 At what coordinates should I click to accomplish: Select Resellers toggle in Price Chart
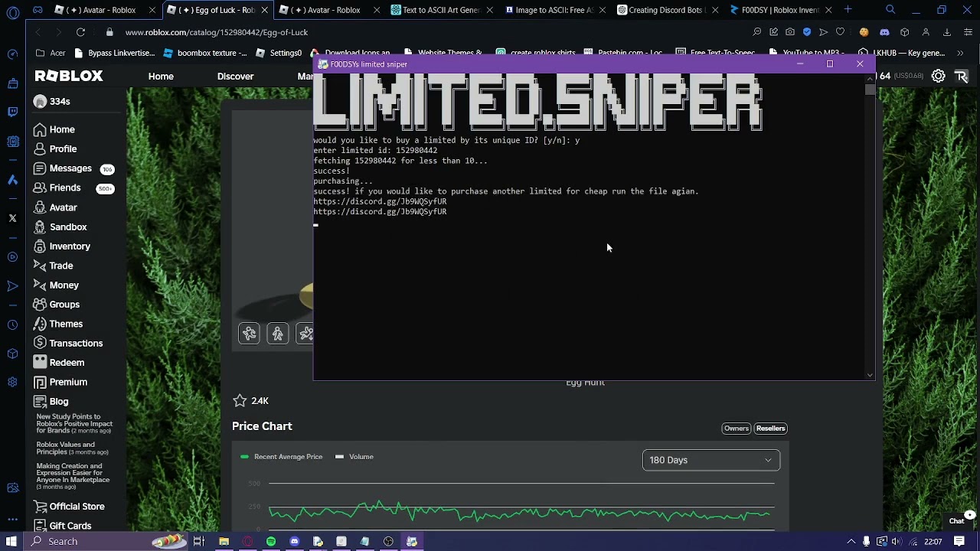[x=771, y=429]
